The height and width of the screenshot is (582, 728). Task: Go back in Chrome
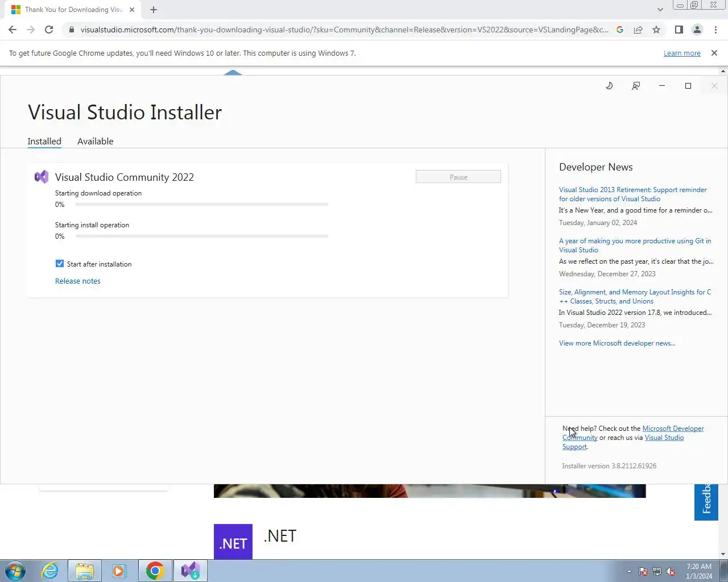coord(13,30)
